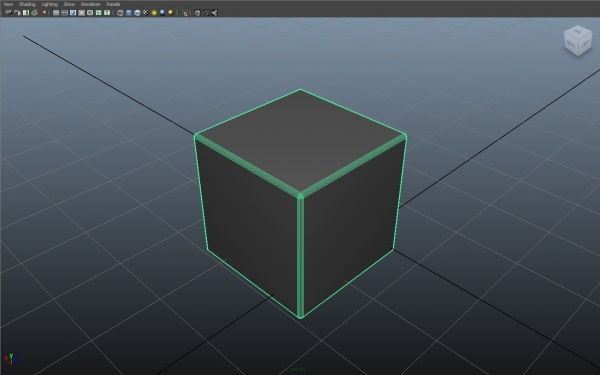600x375 pixels.
Task: Open Camera Attributes from the toolbar
Action: (17, 13)
